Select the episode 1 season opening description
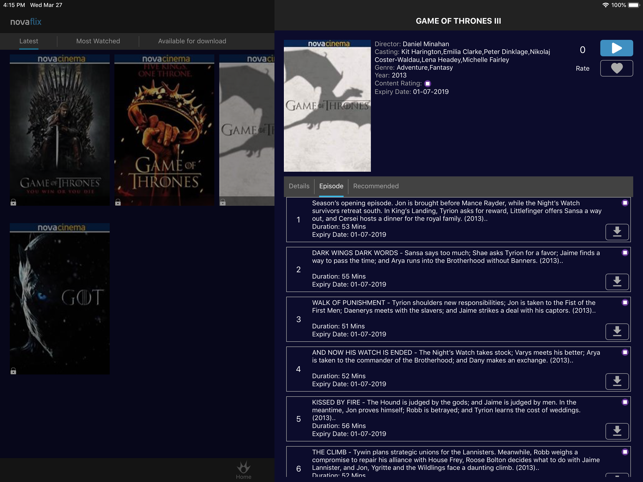The image size is (643, 482). pyautogui.click(x=456, y=211)
